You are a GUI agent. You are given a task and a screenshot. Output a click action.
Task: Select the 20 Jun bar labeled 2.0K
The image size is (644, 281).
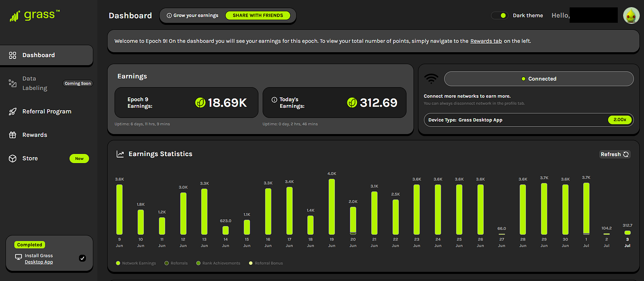coord(353,221)
